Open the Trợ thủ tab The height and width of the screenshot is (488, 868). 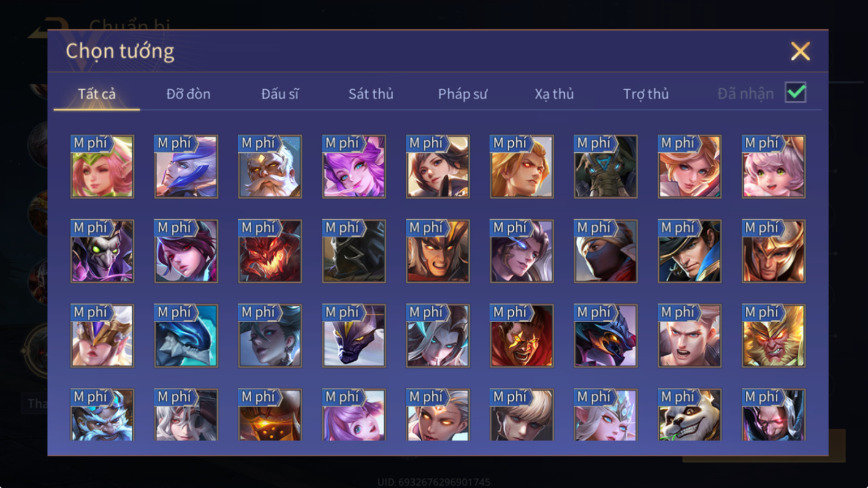(x=646, y=94)
